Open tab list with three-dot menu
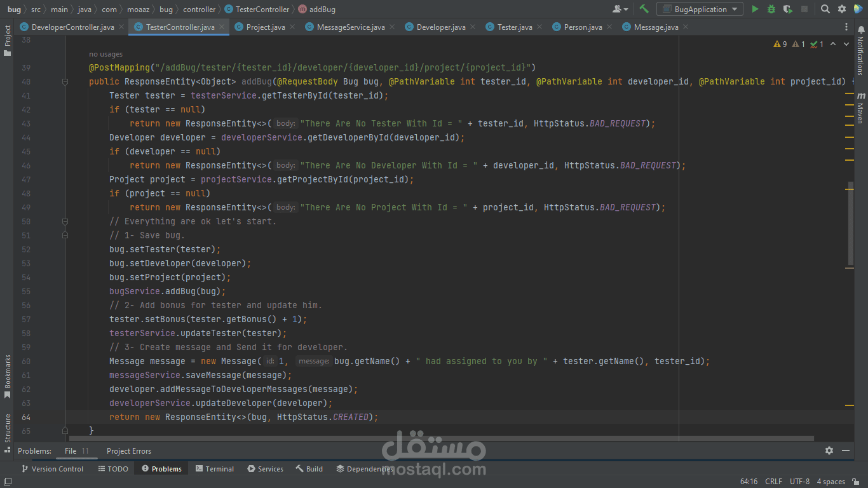The height and width of the screenshot is (488, 868). pyautogui.click(x=846, y=27)
